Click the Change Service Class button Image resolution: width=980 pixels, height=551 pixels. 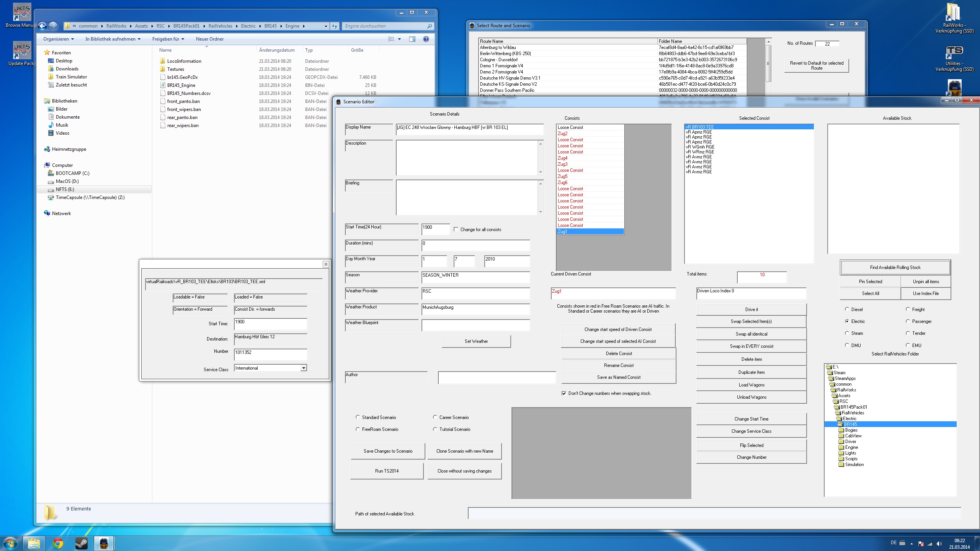(751, 431)
